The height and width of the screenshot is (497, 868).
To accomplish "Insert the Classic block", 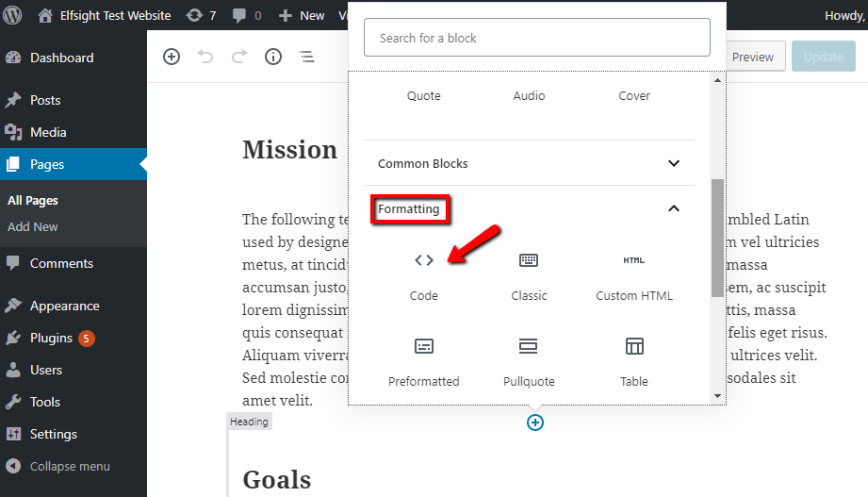I will [x=529, y=275].
